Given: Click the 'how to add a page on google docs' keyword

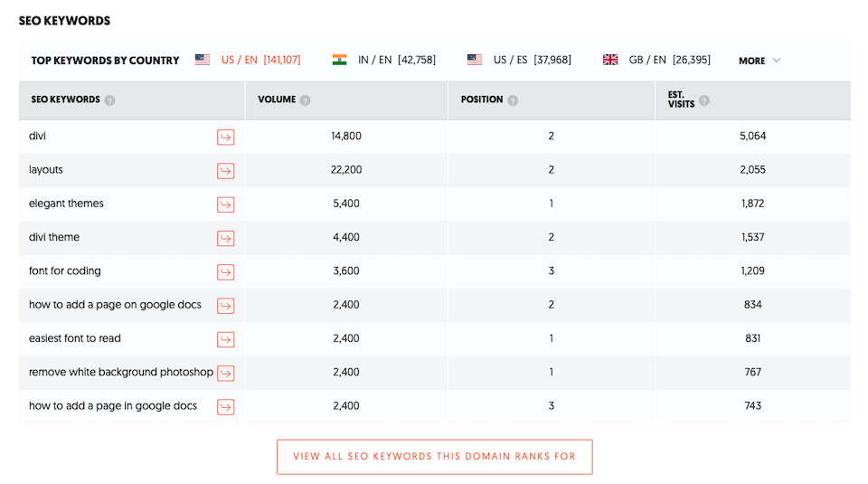Looking at the screenshot, I should [x=115, y=305].
